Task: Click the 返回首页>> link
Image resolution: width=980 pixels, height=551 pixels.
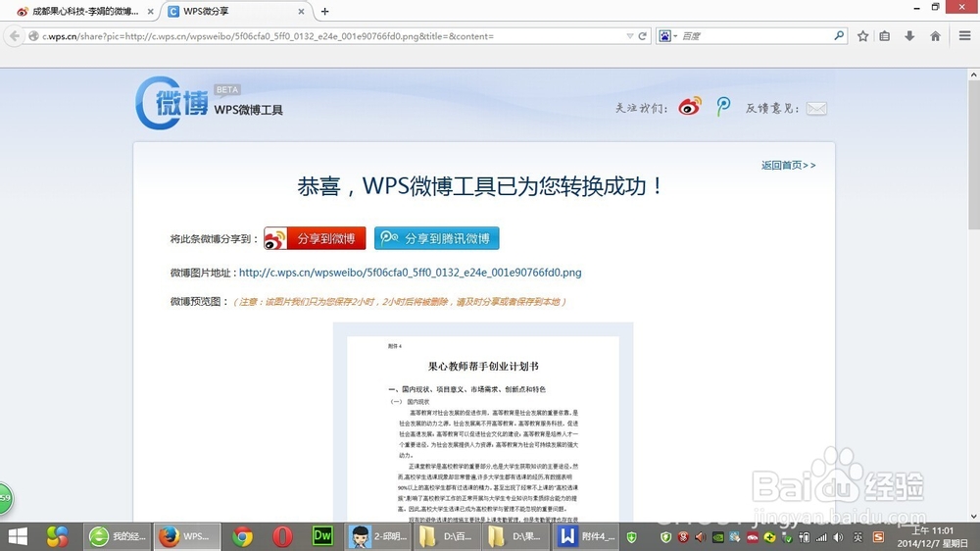Action: (x=788, y=165)
